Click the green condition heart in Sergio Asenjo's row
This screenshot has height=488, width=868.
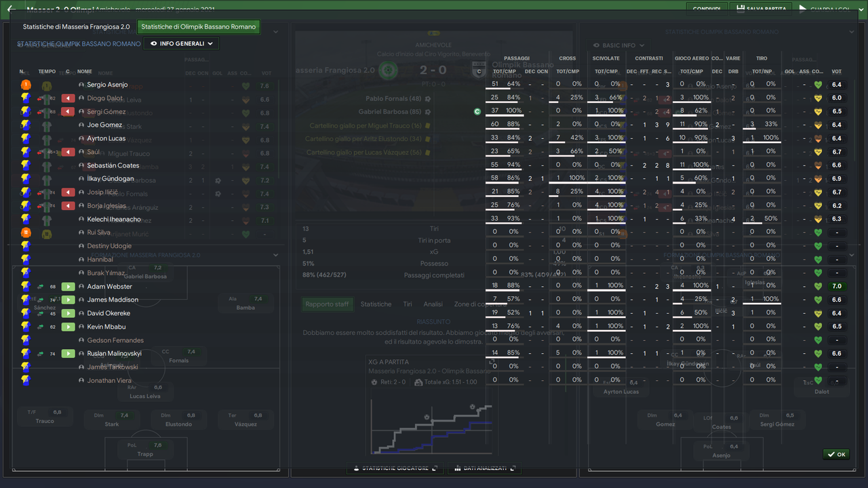coord(818,85)
